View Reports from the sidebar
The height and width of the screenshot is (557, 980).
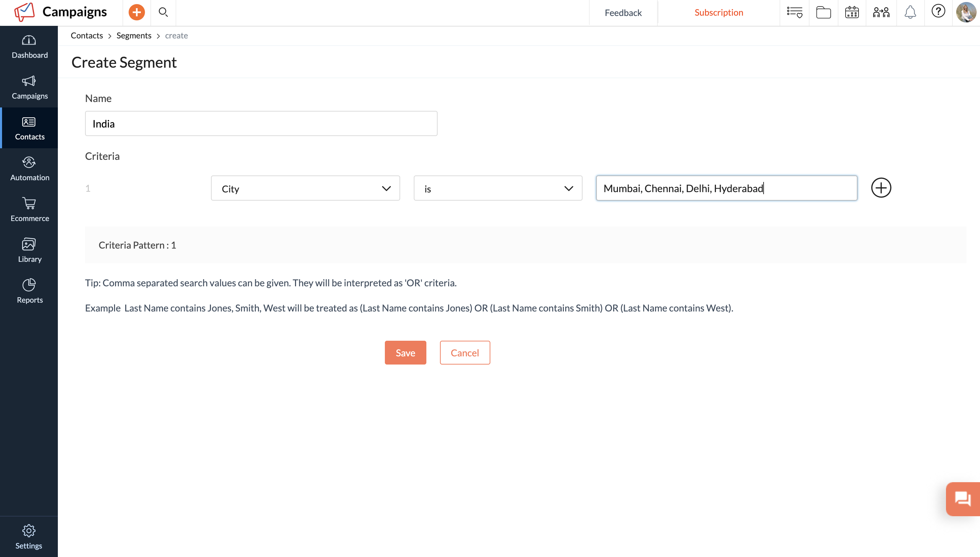29,291
